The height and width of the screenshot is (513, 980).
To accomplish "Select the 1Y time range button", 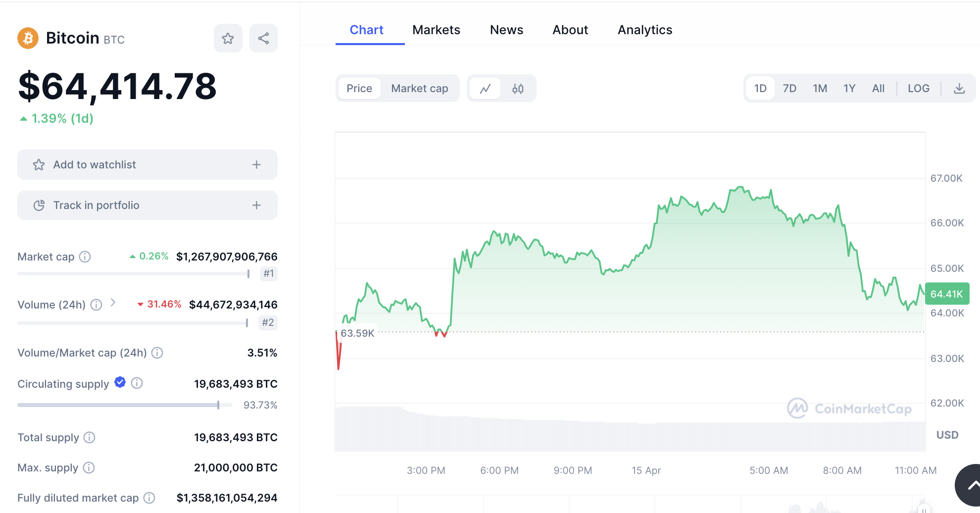I will (x=849, y=89).
